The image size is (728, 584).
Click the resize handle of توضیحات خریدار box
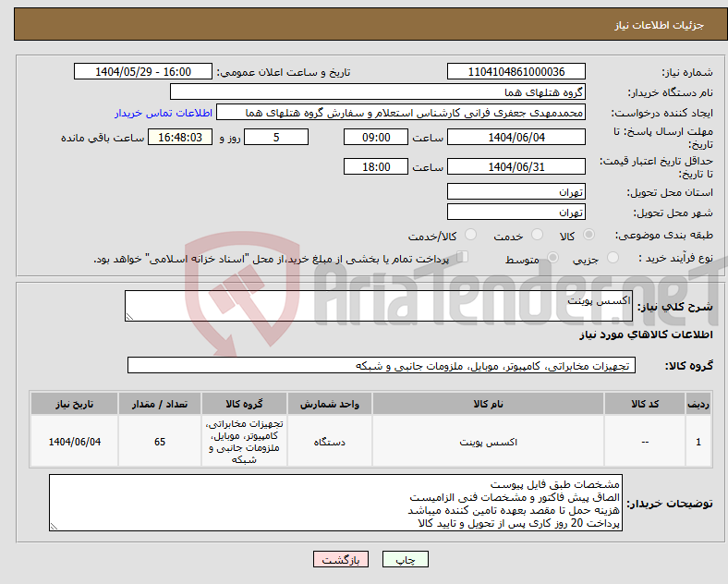pyautogui.click(x=54, y=527)
